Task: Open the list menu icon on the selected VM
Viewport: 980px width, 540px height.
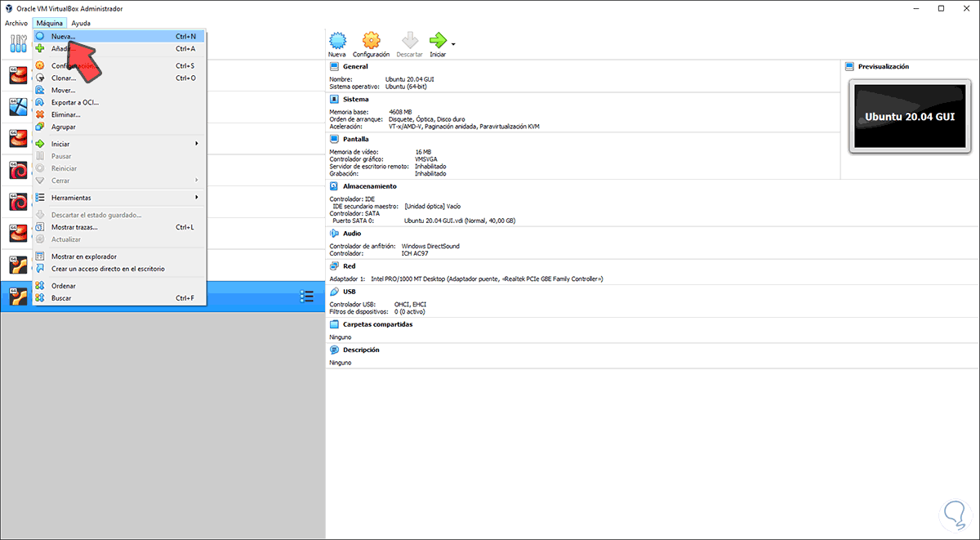Action: tap(307, 297)
